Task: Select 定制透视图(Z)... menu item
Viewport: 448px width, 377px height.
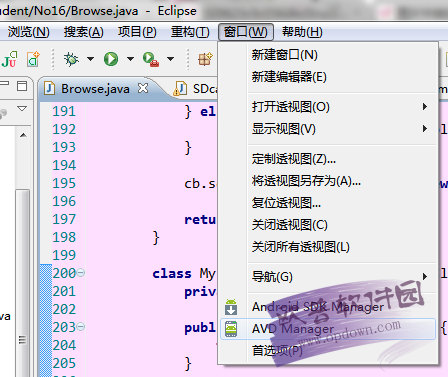Action: (328, 159)
